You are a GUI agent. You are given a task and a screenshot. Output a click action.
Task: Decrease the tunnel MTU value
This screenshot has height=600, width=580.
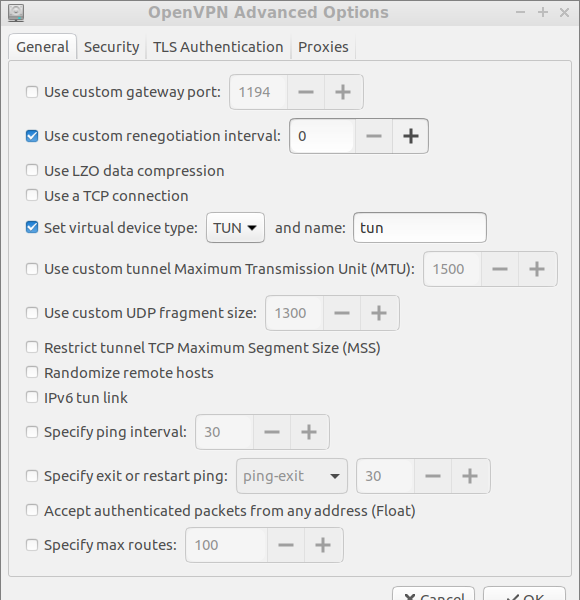500,269
